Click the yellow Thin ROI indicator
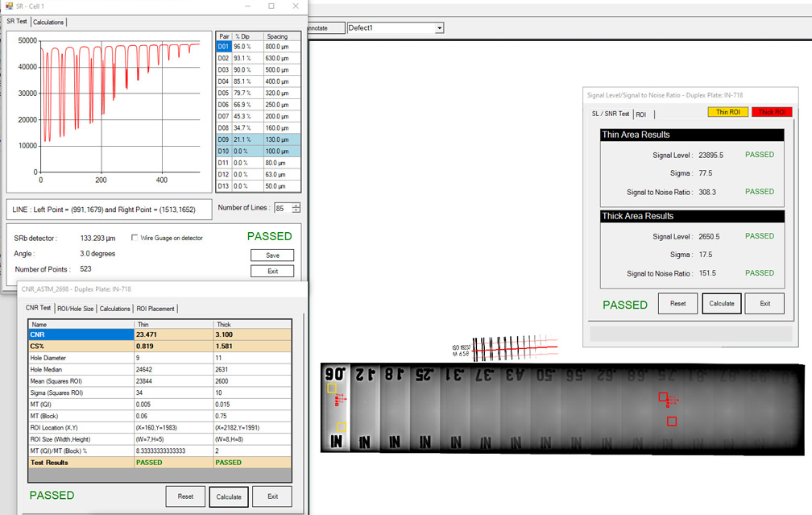812x515 pixels. pos(726,113)
